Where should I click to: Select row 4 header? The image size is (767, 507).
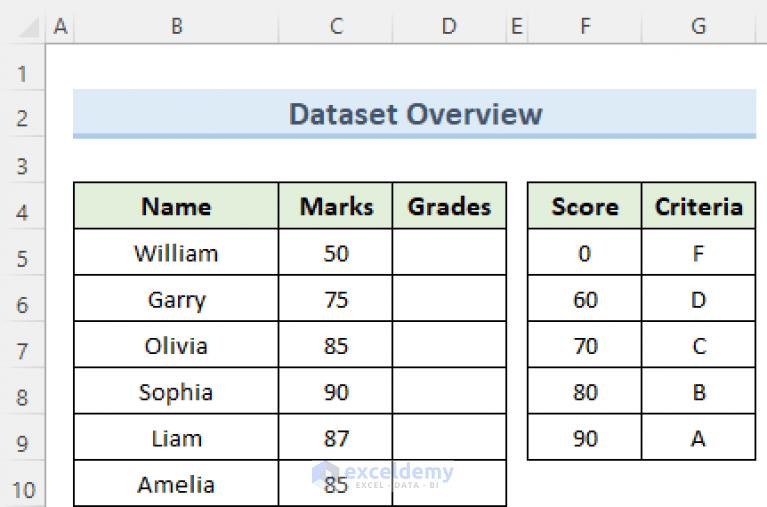(x=22, y=206)
